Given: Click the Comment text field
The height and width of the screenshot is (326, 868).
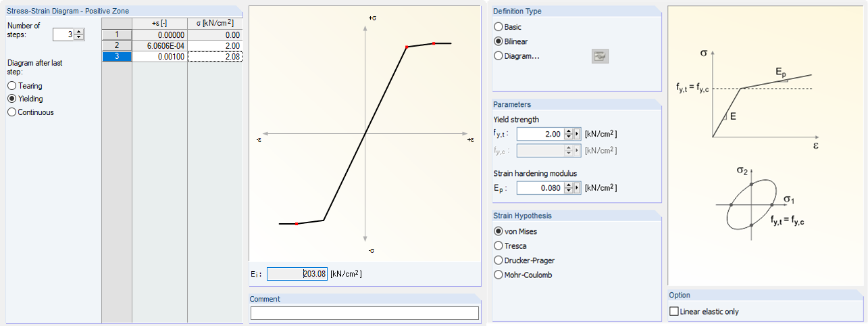Looking at the screenshot, I should 364,313.
